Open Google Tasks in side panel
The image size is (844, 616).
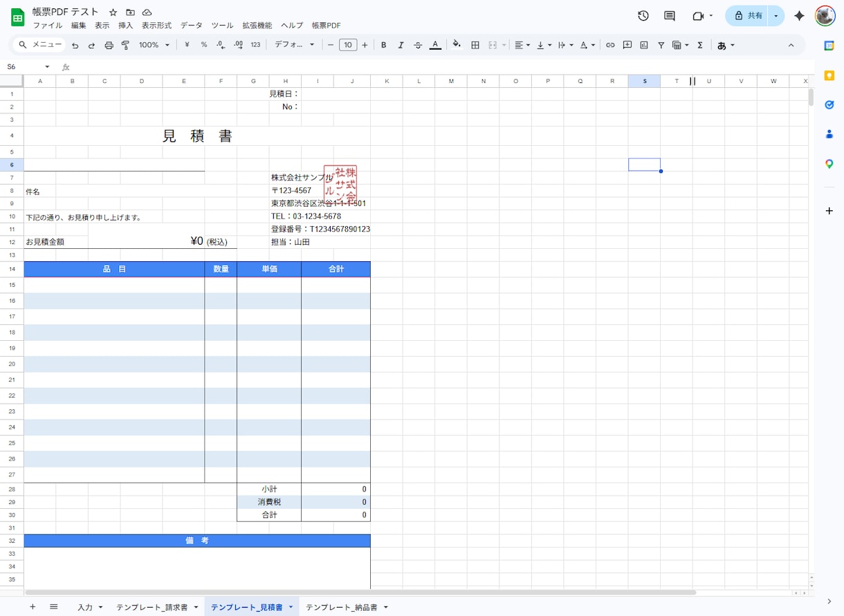pyautogui.click(x=829, y=104)
